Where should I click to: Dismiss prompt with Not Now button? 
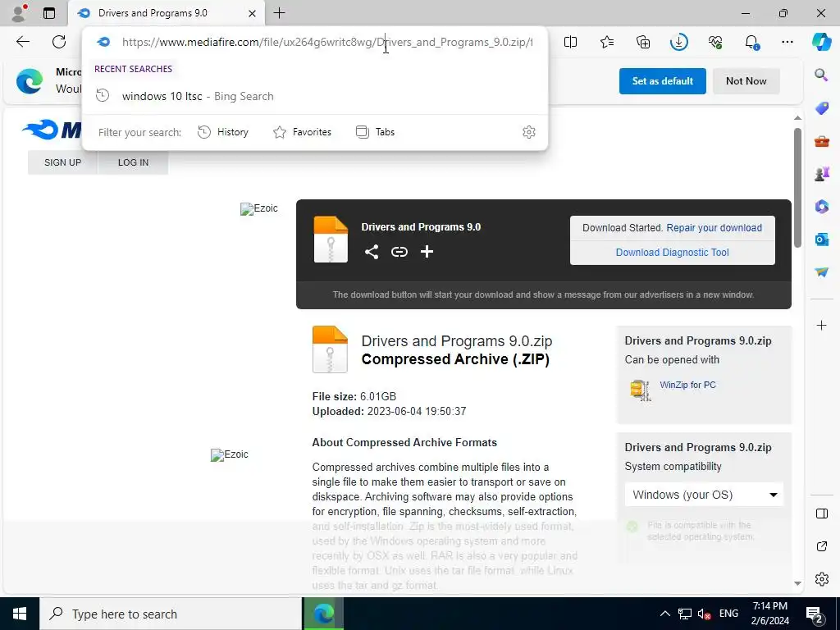coord(746,81)
